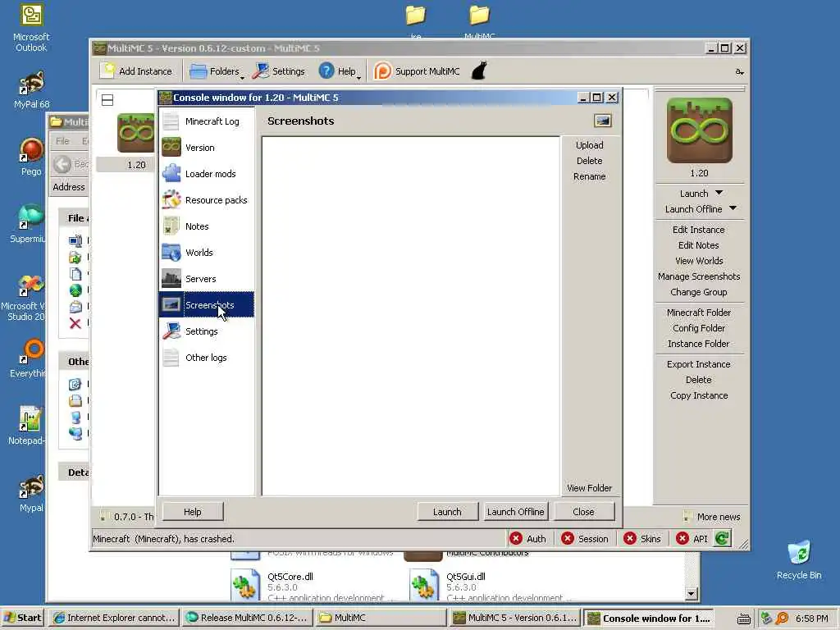This screenshot has width=840, height=630.
Task: Click toolbar overflow chevron at far right
Action: [x=739, y=72]
